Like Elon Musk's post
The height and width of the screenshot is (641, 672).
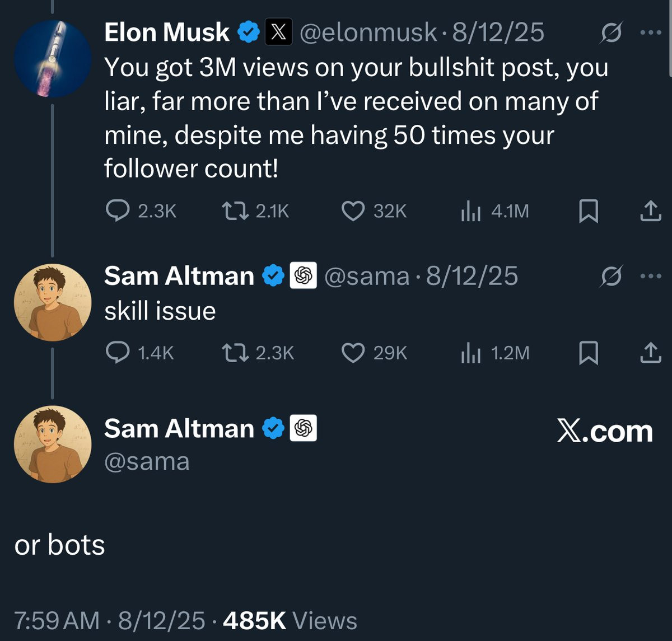353,211
